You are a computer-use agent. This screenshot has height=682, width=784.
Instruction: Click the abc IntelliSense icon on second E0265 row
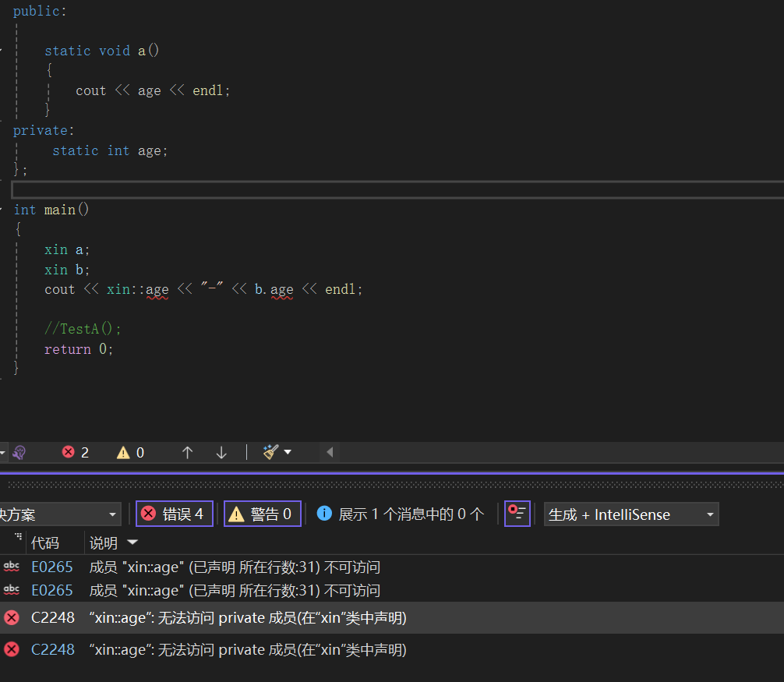click(x=12, y=590)
